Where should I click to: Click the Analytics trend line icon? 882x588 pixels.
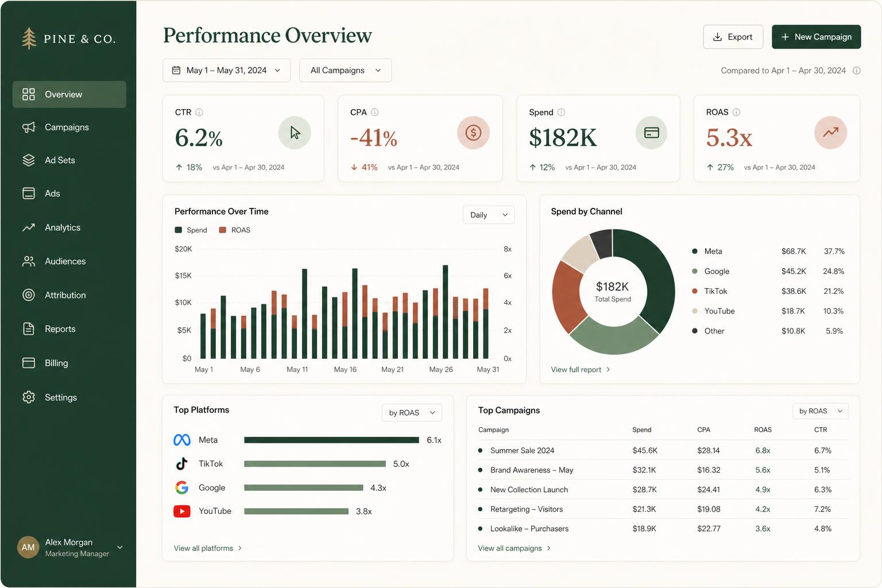pos(29,227)
